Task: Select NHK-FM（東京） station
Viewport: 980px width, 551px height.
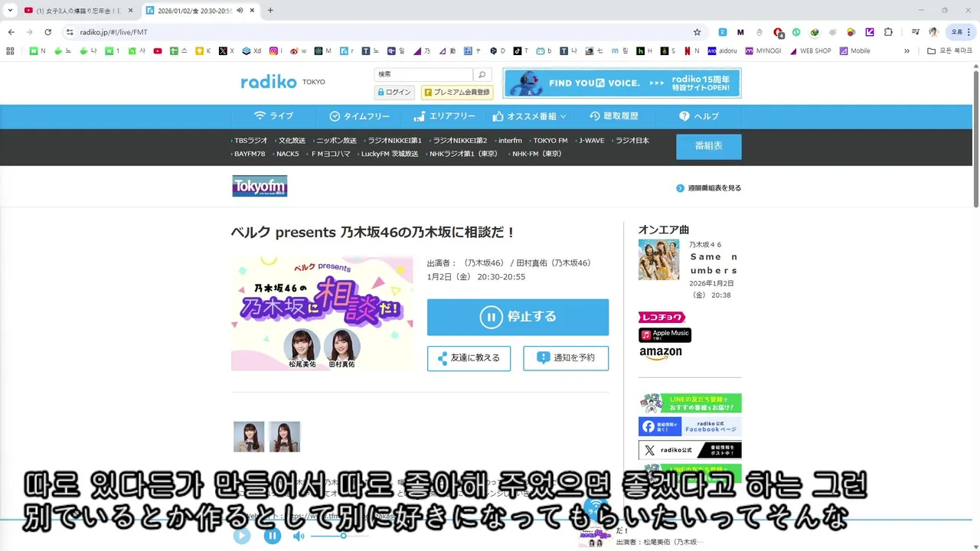Action: pos(536,154)
